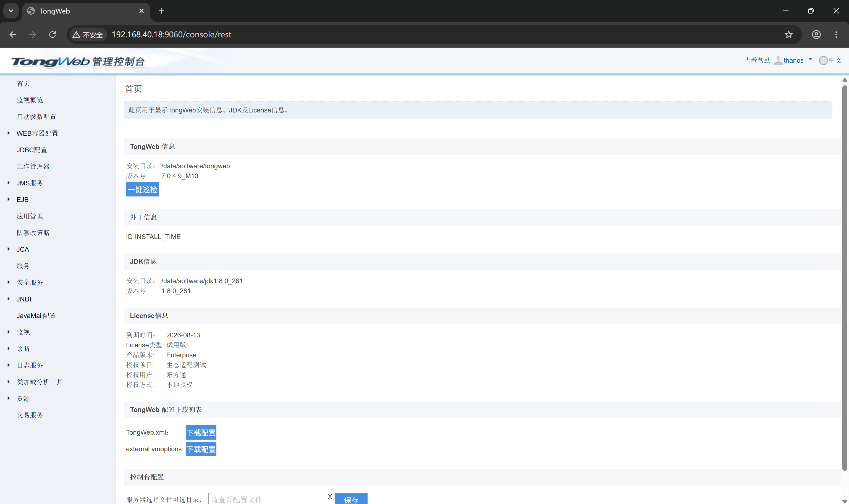
Task: Open 防篡改策略 in the sidebar
Action: pyautogui.click(x=33, y=233)
